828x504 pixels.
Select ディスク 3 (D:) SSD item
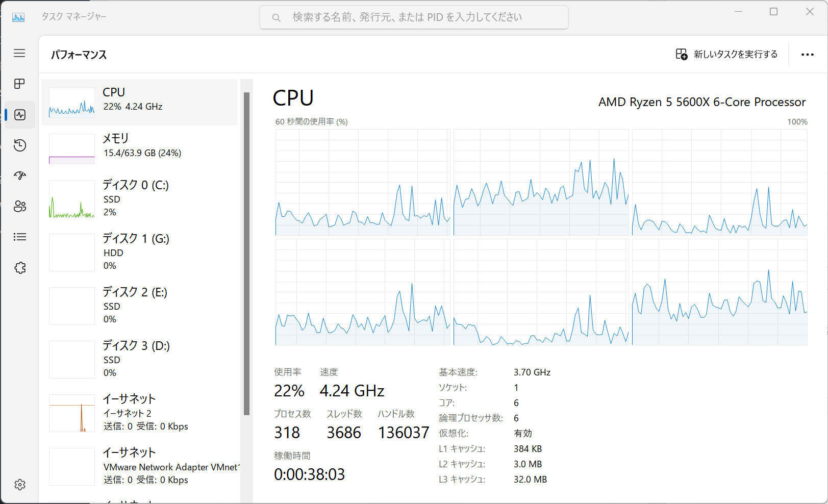click(139, 359)
